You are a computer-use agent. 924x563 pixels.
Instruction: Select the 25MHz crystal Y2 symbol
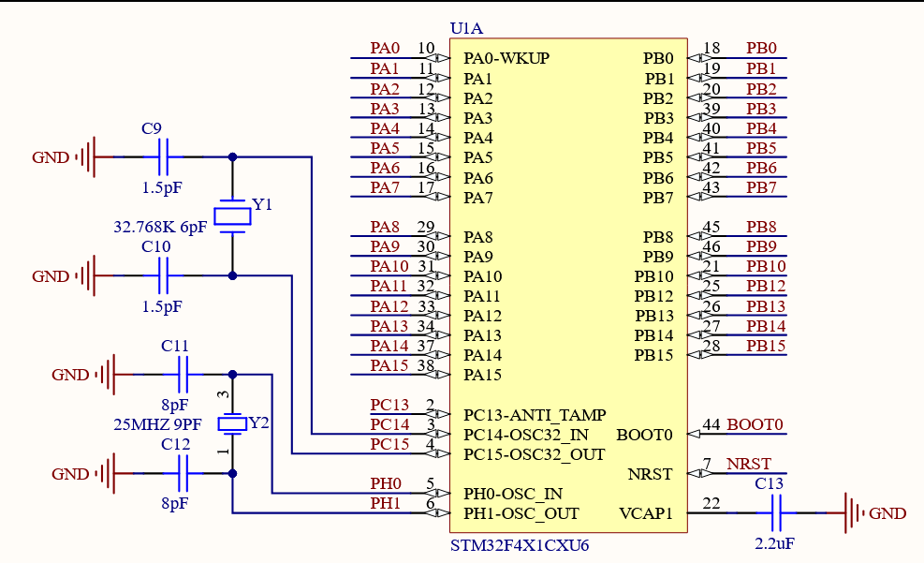click(232, 424)
